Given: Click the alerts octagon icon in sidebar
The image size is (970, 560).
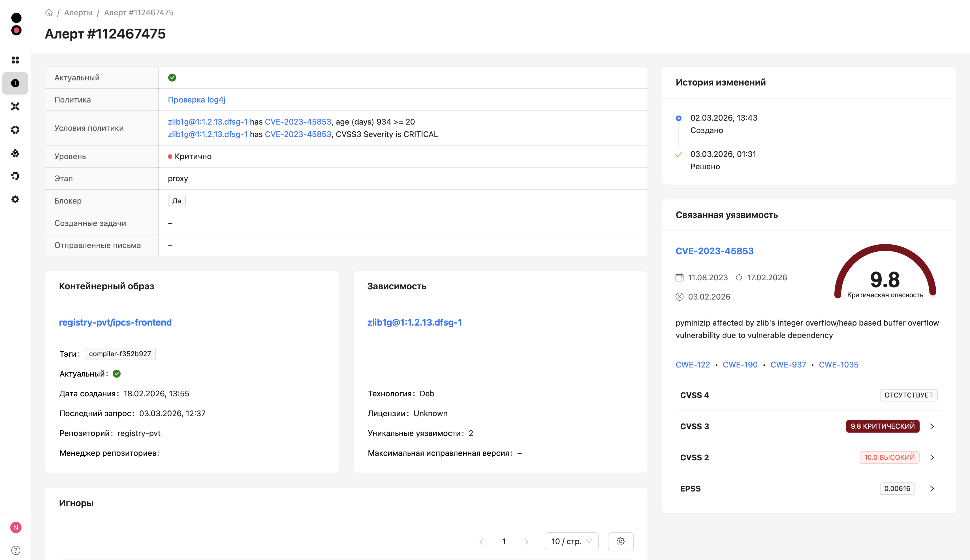Looking at the screenshot, I should click(15, 83).
